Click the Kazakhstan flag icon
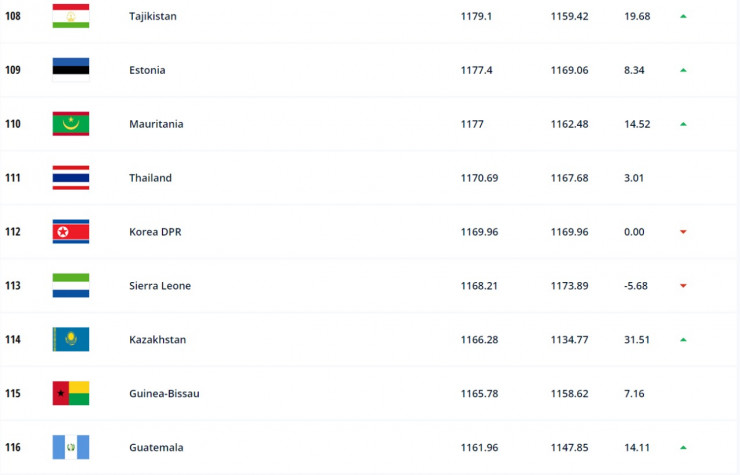The height and width of the screenshot is (475, 740). tap(71, 340)
